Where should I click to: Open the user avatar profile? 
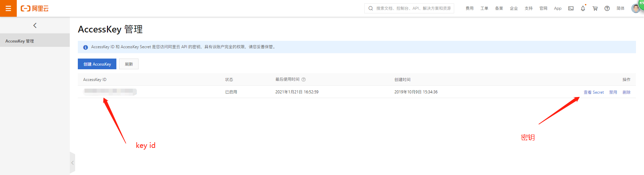click(635, 8)
